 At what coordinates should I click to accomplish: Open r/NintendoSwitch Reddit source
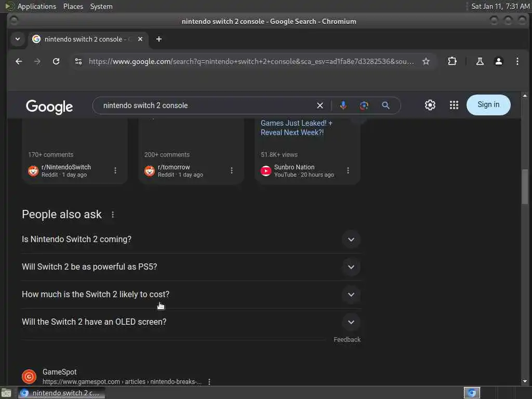pos(66,170)
